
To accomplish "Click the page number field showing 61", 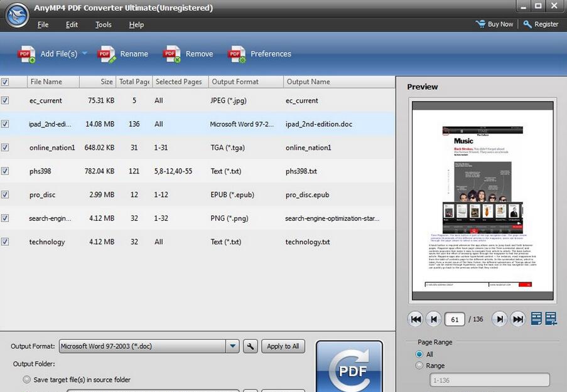I will (x=455, y=319).
